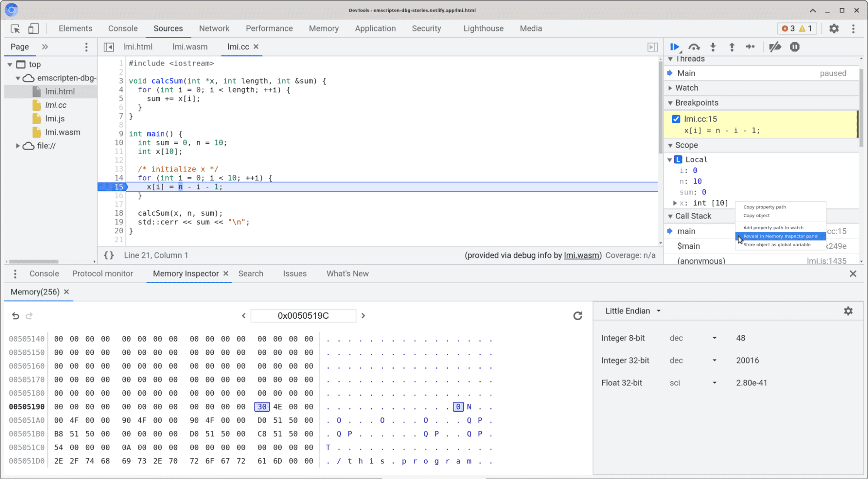This screenshot has height=479, width=868.
Task: Click the memory address input field
Action: click(303, 316)
